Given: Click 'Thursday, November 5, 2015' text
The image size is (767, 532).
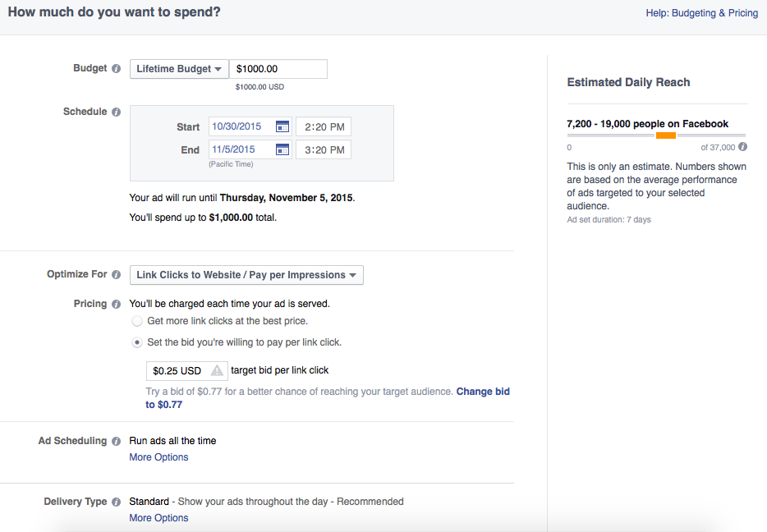Looking at the screenshot, I should (286, 198).
